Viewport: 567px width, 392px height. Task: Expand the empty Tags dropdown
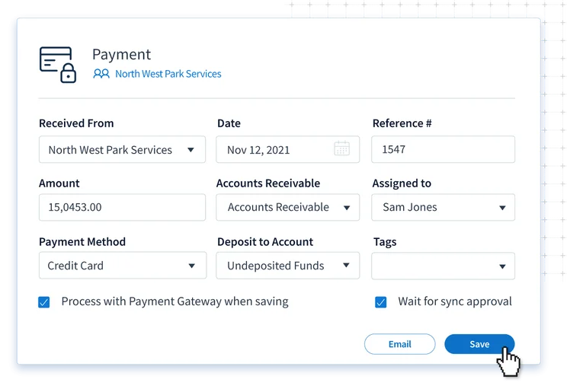(443, 266)
